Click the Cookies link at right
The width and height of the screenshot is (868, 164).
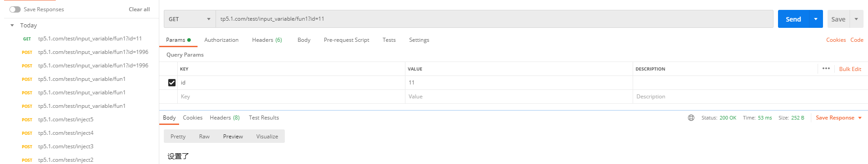pyautogui.click(x=836, y=40)
